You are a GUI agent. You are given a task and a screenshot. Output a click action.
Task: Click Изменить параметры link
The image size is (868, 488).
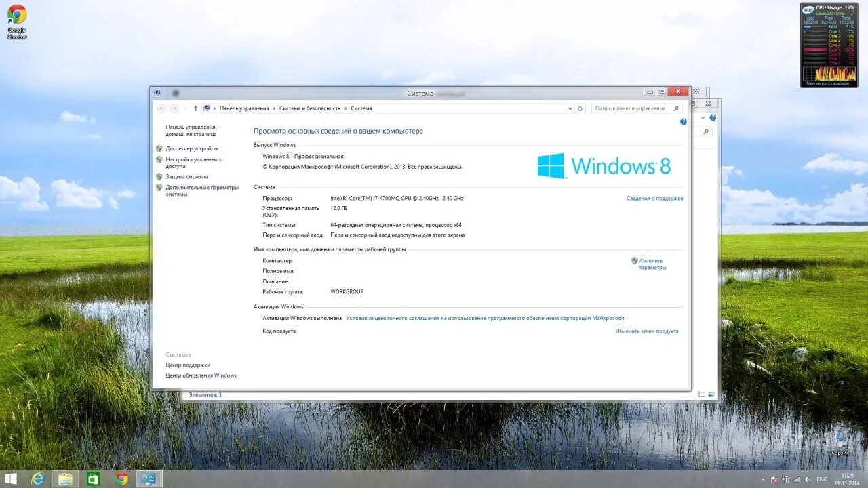[652, 264]
